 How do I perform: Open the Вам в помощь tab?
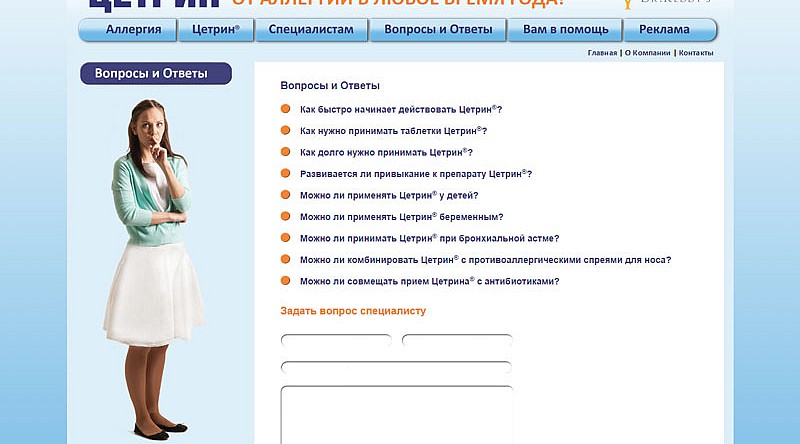[x=565, y=30]
